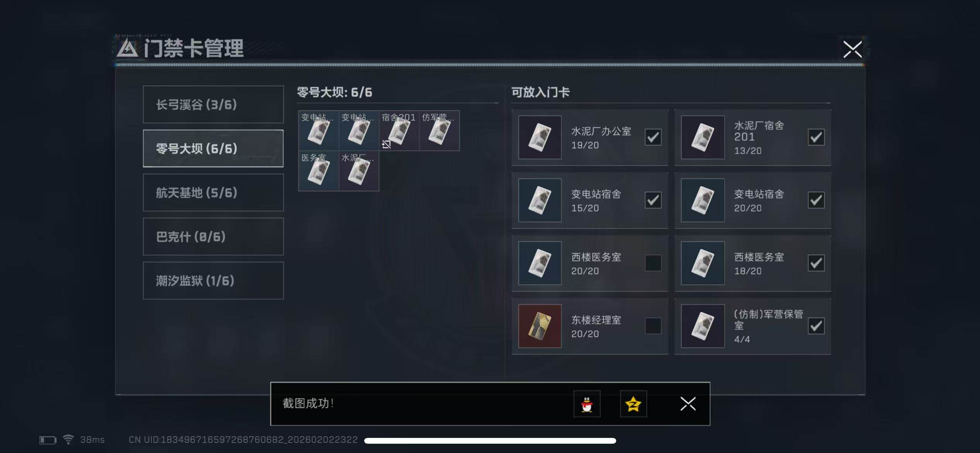
Task: Uncheck the 水泥厂宿舍 201 checkbox
Action: point(816,137)
